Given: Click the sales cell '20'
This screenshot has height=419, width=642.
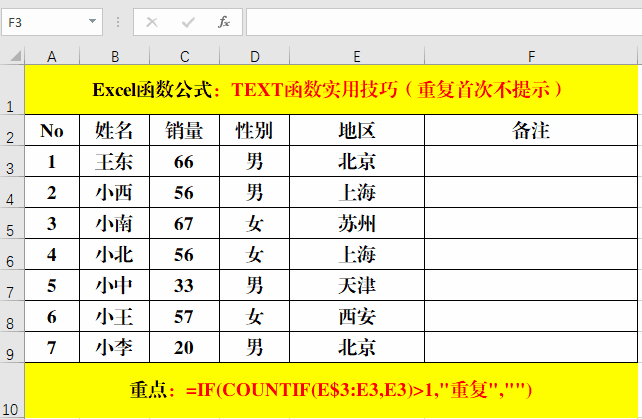Looking at the screenshot, I should (185, 347).
